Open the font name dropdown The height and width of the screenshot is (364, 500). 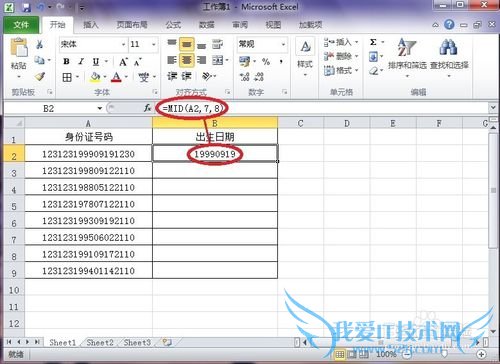tap(123, 44)
